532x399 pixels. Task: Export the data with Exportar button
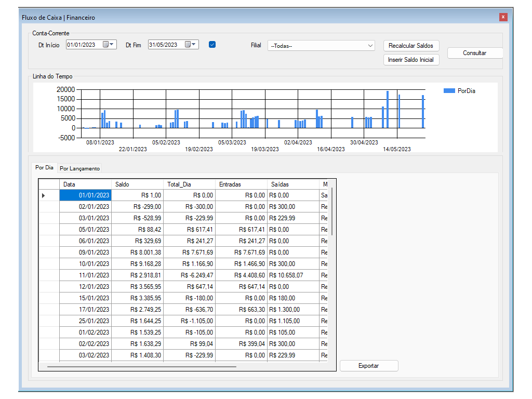pyautogui.click(x=369, y=366)
